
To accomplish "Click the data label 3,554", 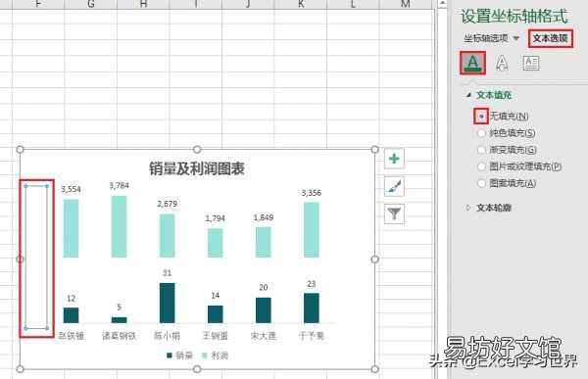I will pos(71,189).
